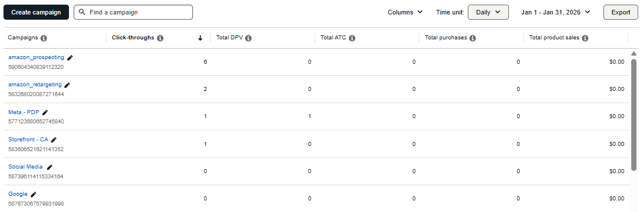Click the Time unit label

point(450,12)
